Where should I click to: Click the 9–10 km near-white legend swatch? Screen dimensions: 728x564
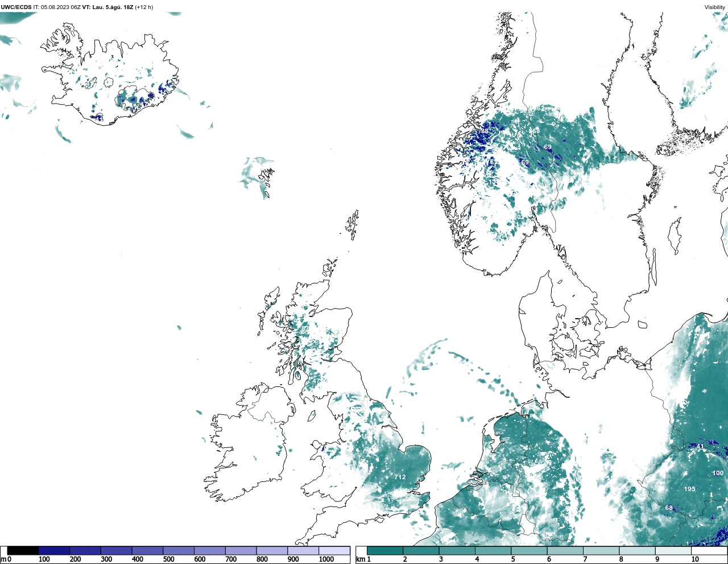pos(673,550)
